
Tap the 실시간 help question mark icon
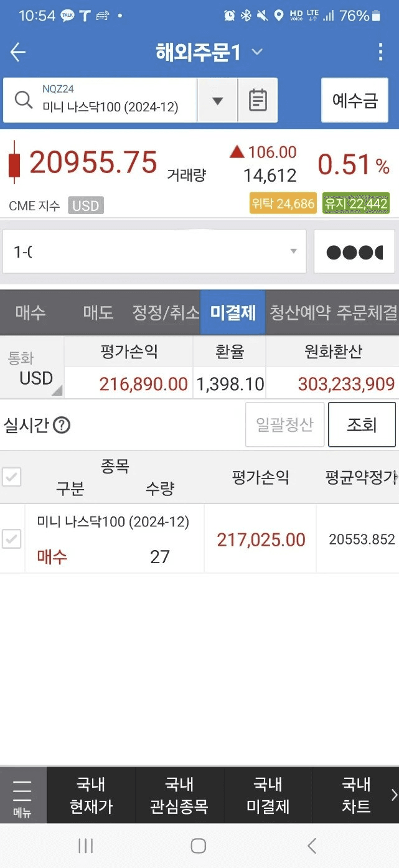tap(62, 424)
